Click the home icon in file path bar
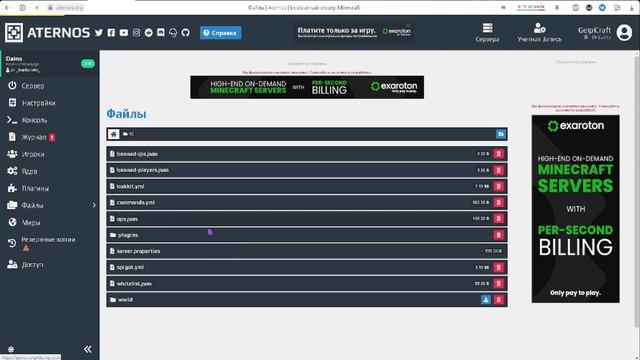640x360 pixels. 113,134
